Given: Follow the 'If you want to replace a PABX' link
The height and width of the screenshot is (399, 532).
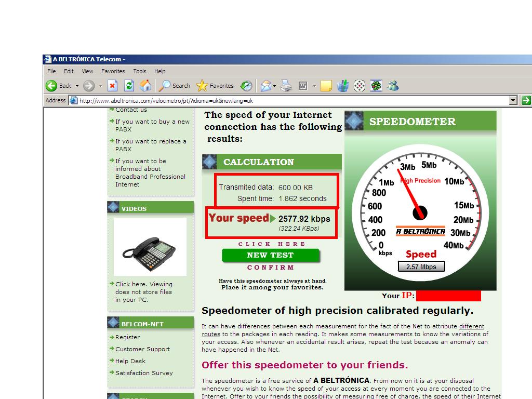Looking at the screenshot, I should tap(151, 145).
